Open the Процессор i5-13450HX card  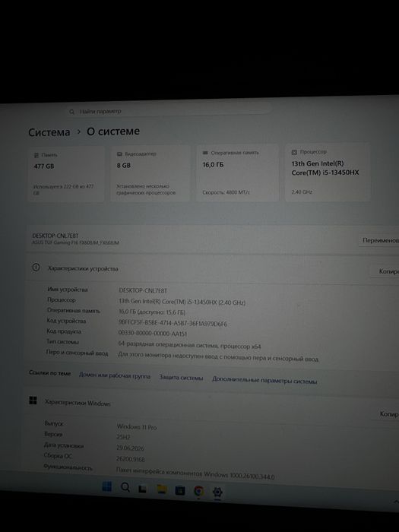[x=328, y=172]
